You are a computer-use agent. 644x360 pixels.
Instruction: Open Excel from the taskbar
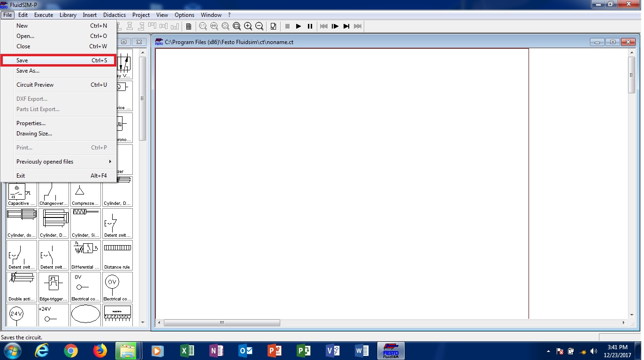point(187,351)
